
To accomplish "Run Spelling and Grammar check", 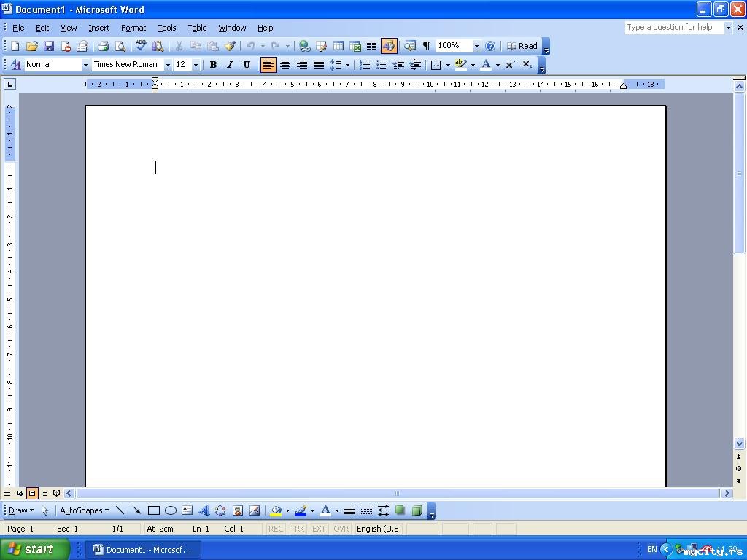I will click(141, 46).
